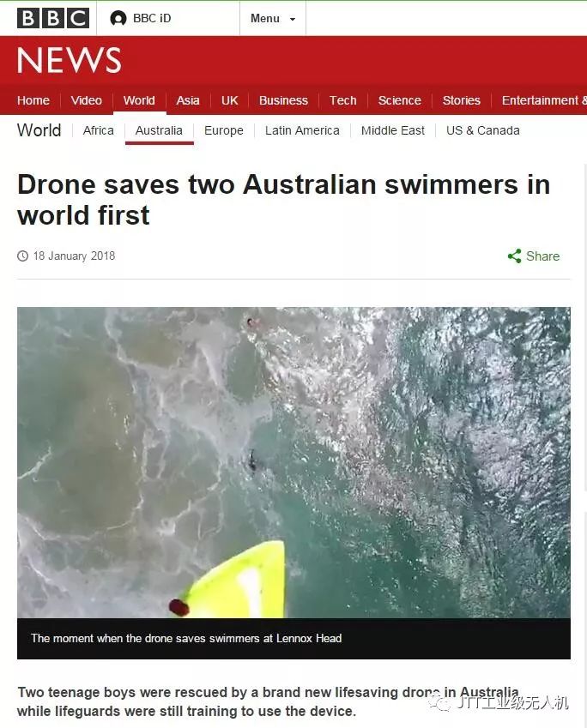Expand the Menu dropdown arrow

click(x=293, y=19)
